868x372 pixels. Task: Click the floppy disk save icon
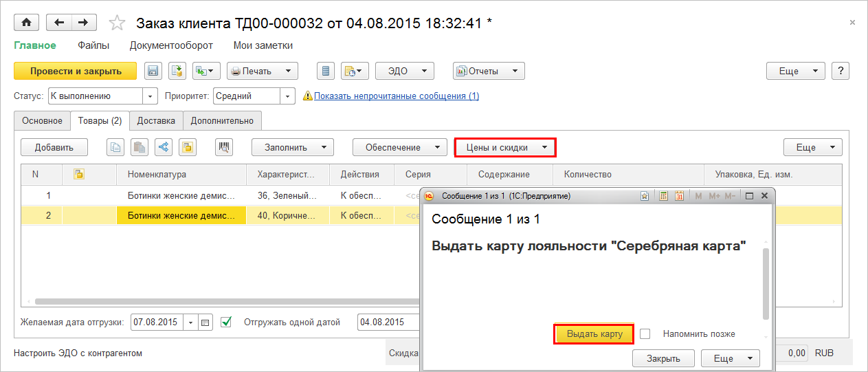click(153, 71)
